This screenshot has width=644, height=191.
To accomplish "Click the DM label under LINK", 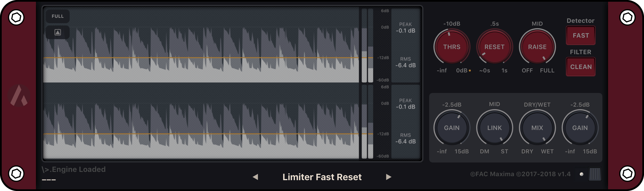I will point(484,151).
